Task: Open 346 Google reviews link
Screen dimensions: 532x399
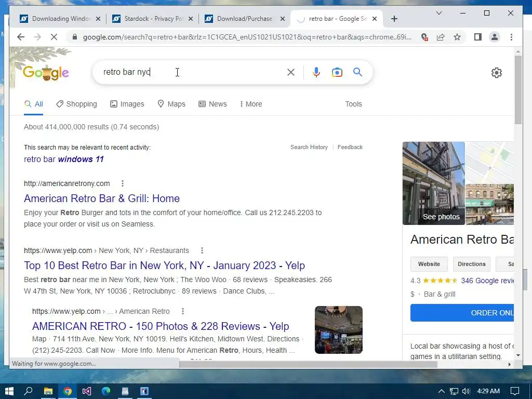Action: 487,281
